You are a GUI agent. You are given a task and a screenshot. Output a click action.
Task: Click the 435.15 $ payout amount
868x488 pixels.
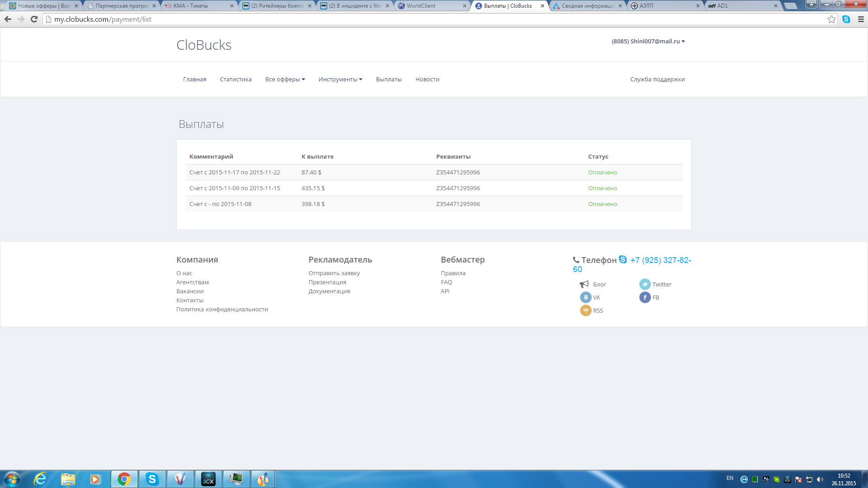point(313,188)
